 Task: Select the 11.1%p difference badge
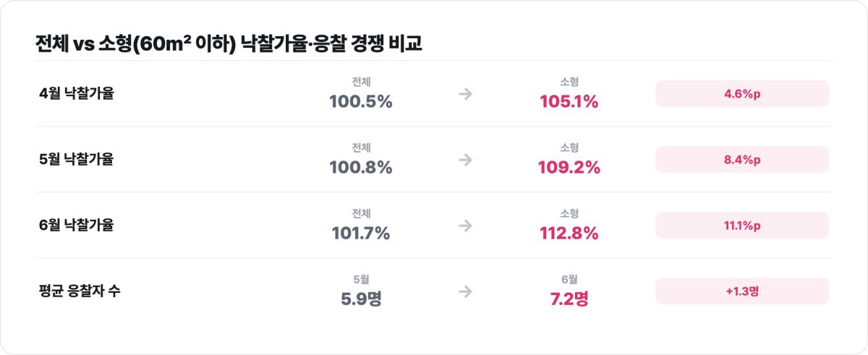(742, 226)
